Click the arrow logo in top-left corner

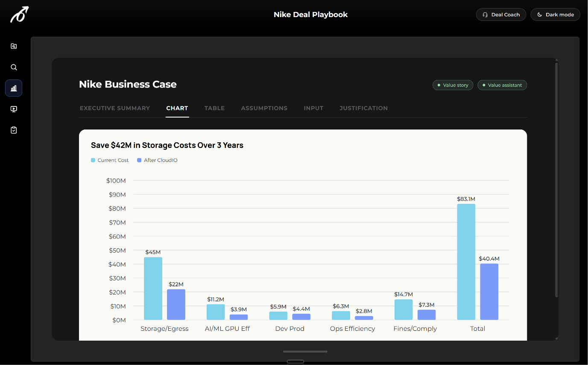coord(19,15)
